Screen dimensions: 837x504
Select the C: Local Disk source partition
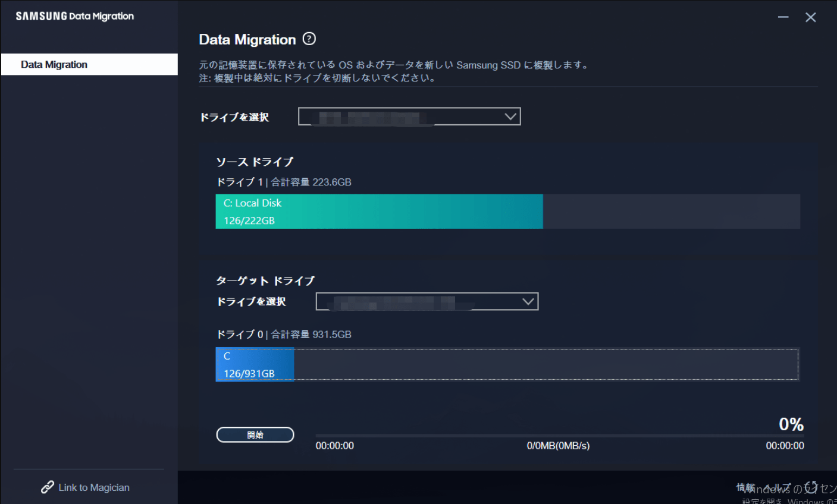click(379, 211)
